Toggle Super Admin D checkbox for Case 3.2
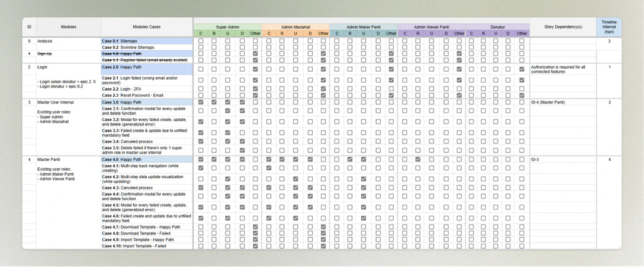The width and height of the screenshot is (644, 267). [x=242, y=122]
